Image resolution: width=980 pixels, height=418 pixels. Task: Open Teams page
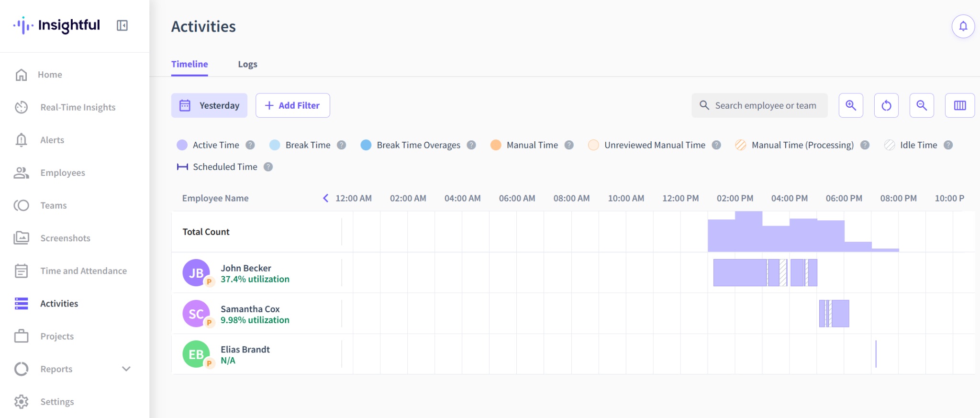(54, 205)
